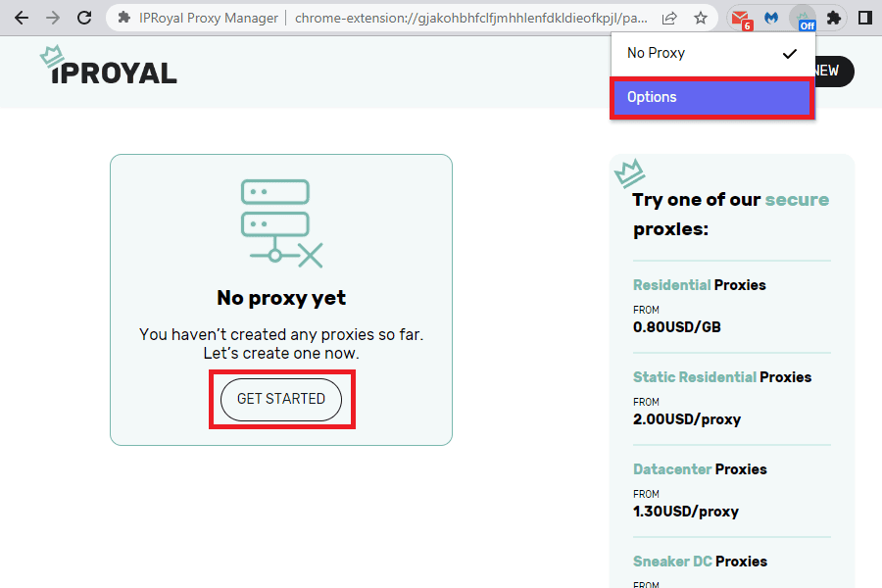This screenshot has height=588, width=882.
Task: Click the browser forward arrow
Action: (x=53, y=18)
